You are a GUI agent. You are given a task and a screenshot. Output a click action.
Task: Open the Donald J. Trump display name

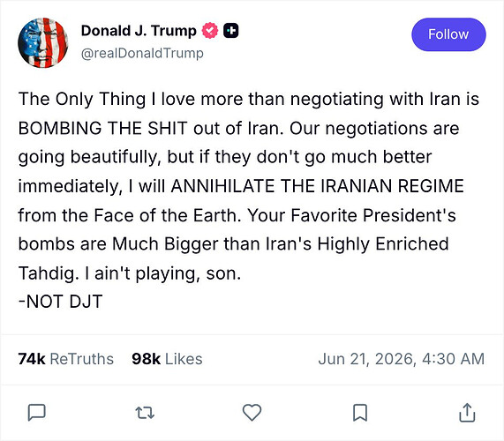click(x=139, y=31)
